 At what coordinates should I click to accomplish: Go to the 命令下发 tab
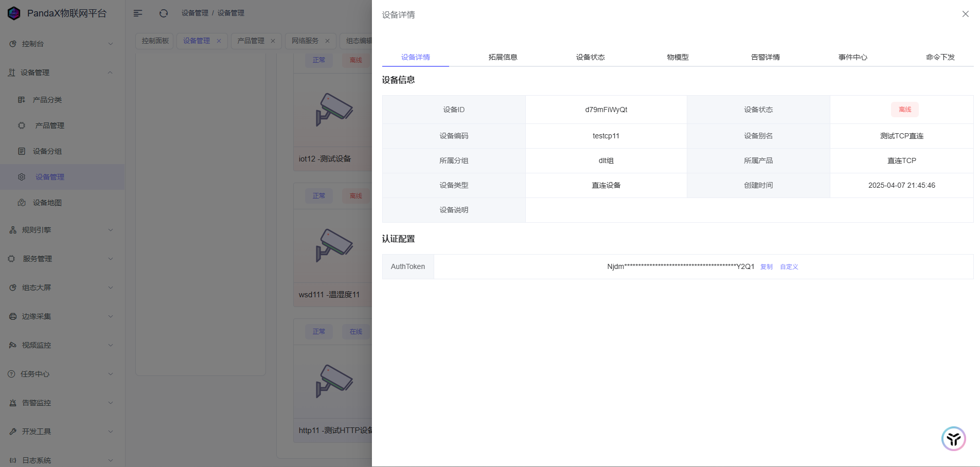(x=940, y=57)
